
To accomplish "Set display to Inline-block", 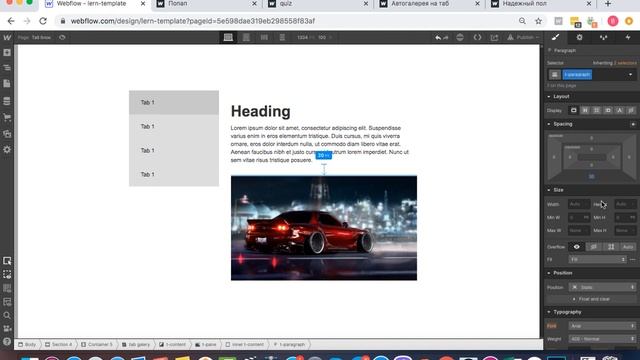I will [608, 111].
